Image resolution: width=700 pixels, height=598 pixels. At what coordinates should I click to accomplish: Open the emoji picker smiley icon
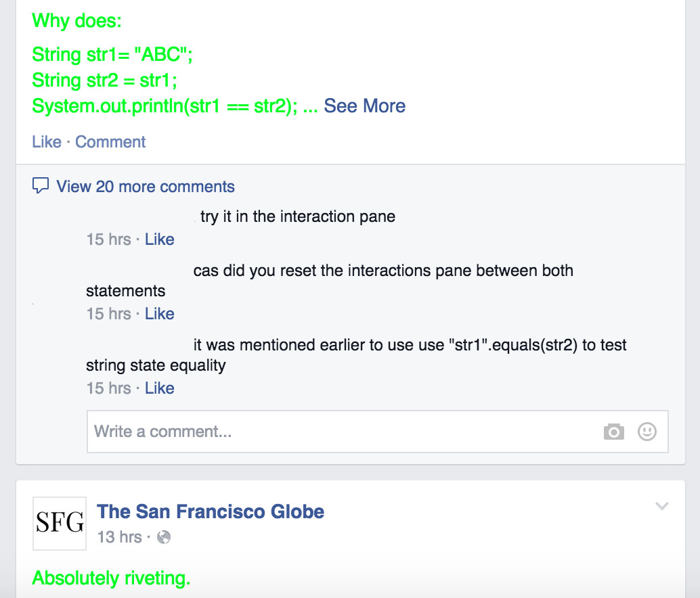(x=647, y=432)
